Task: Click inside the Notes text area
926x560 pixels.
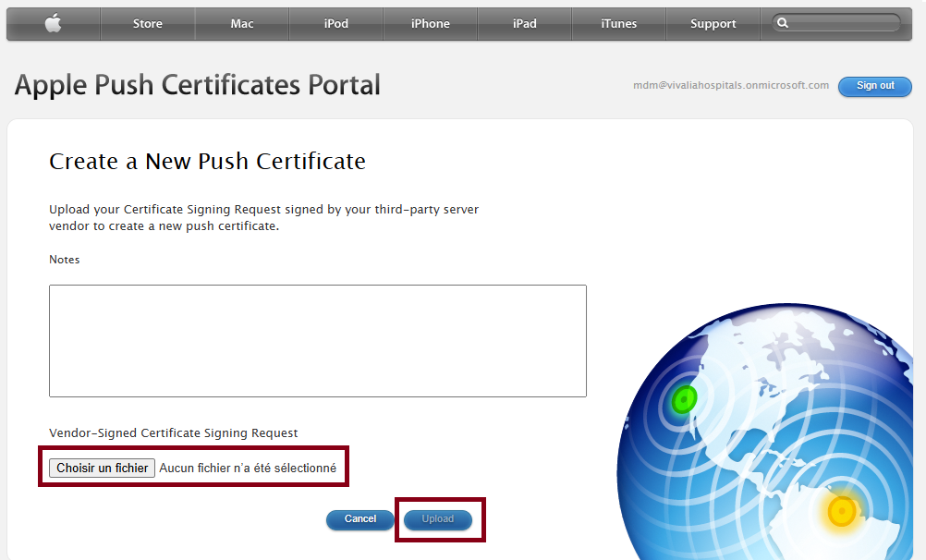Action: 318,341
